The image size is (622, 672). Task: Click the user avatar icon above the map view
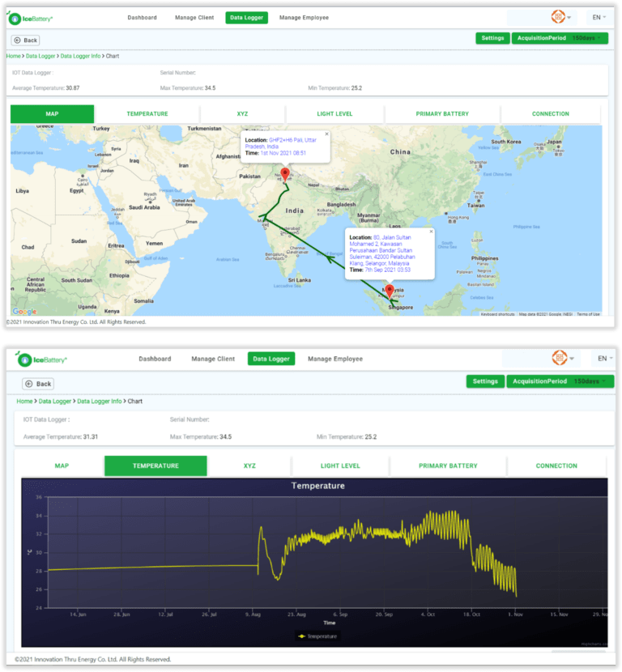click(558, 17)
